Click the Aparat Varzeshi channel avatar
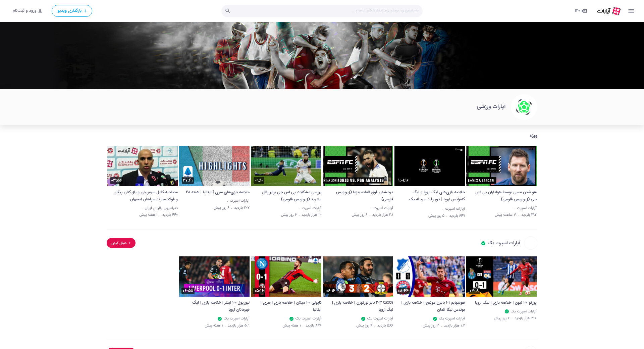The image size is (644, 349). pyautogui.click(x=524, y=107)
